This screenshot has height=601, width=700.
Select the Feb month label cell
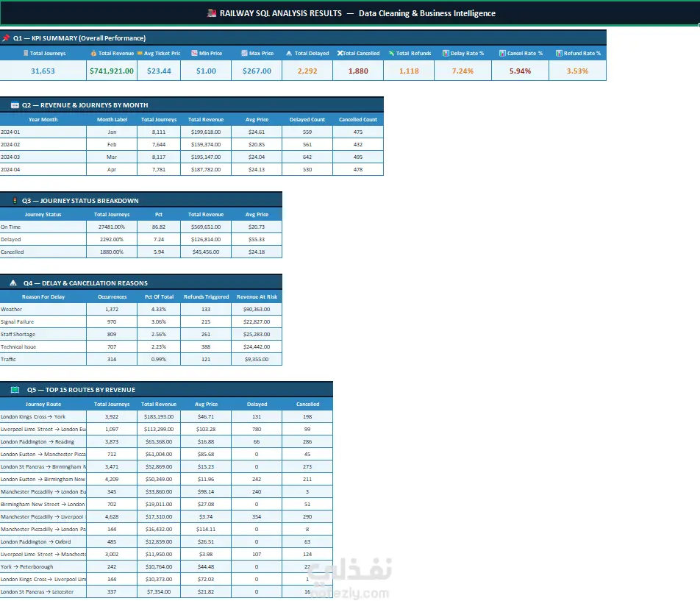click(x=112, y=145)
